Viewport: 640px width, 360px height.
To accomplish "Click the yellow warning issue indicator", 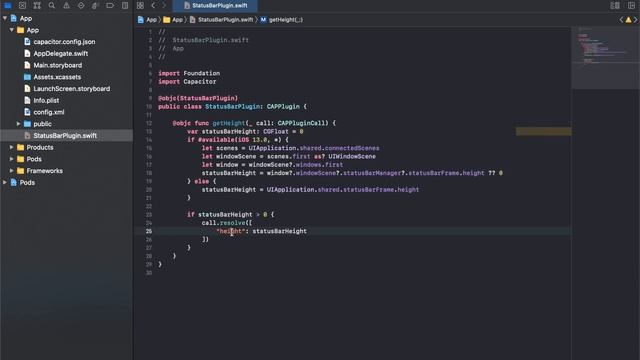I will [x=629, y=20].
